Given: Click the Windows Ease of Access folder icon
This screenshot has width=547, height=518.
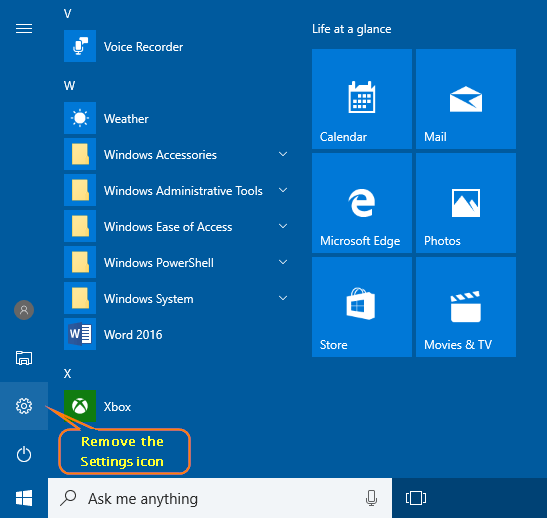Looking at the screenshot, I should pyautogui.click(x=80, y=226).
